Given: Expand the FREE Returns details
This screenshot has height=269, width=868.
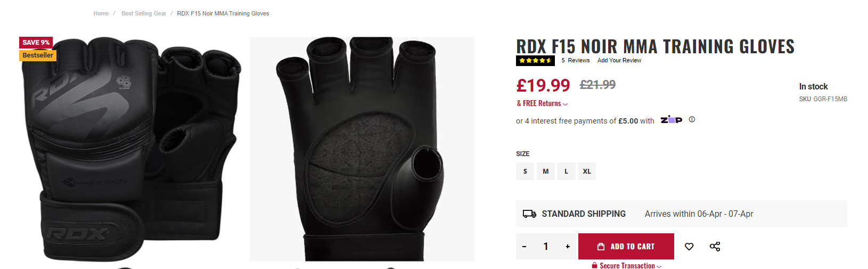Looking at the screenshot, I should point(542,103).
